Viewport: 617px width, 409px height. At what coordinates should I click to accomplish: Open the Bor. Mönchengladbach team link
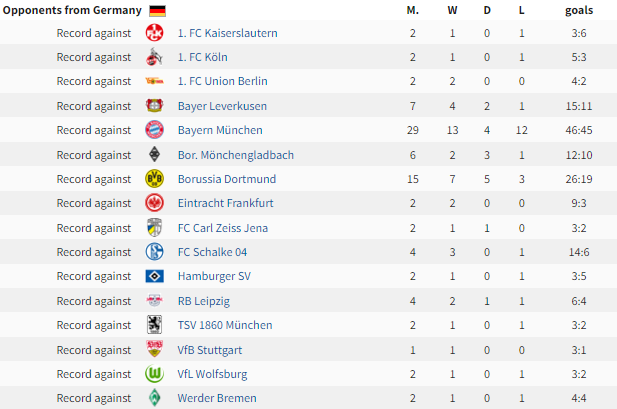[x=236, y=155]
